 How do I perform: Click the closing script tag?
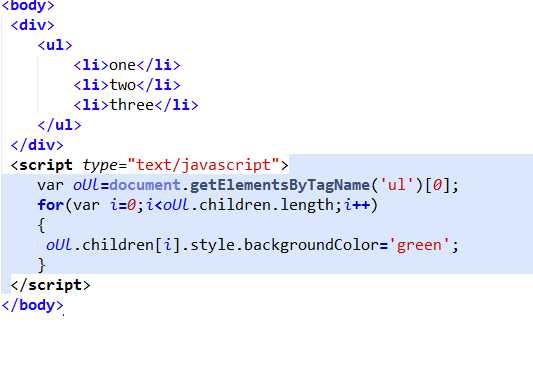click(50, 285)
